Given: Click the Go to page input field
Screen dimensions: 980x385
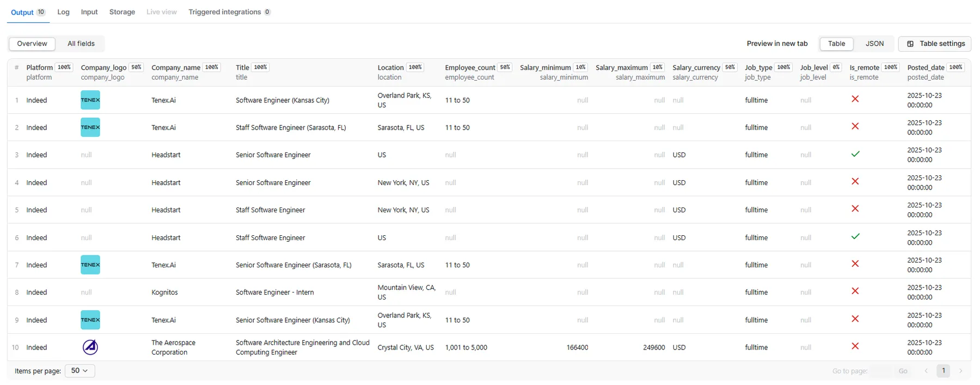Looking at the screenshot, I should tap(881, 371).
